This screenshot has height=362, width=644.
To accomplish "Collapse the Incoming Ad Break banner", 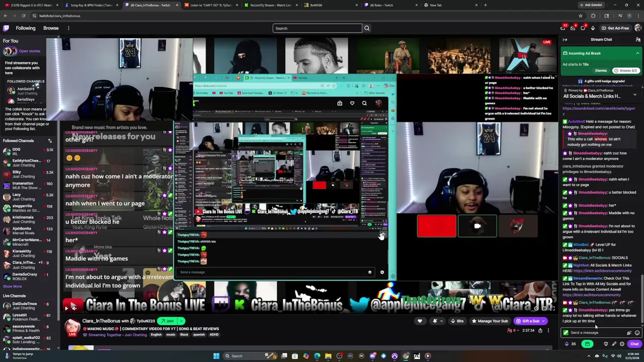I will [x=637, y=53].
